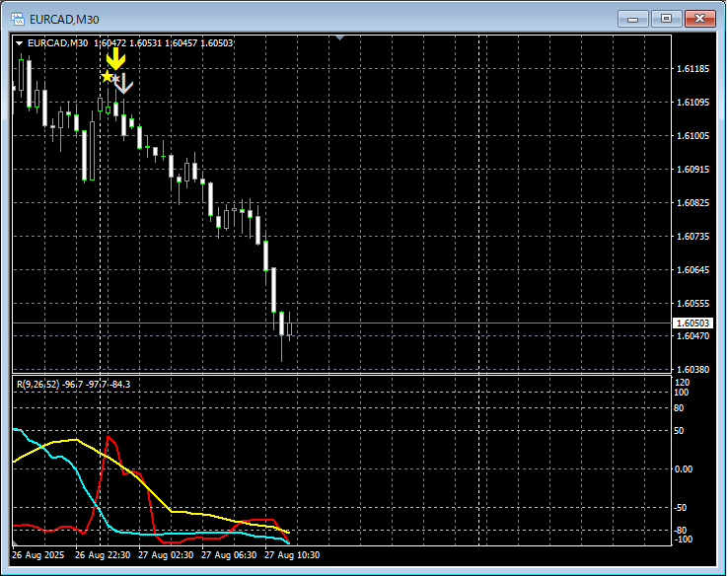Click the 27 Aug 06:30 time label
The image size is (728, 576).
(x=229, y=555)
